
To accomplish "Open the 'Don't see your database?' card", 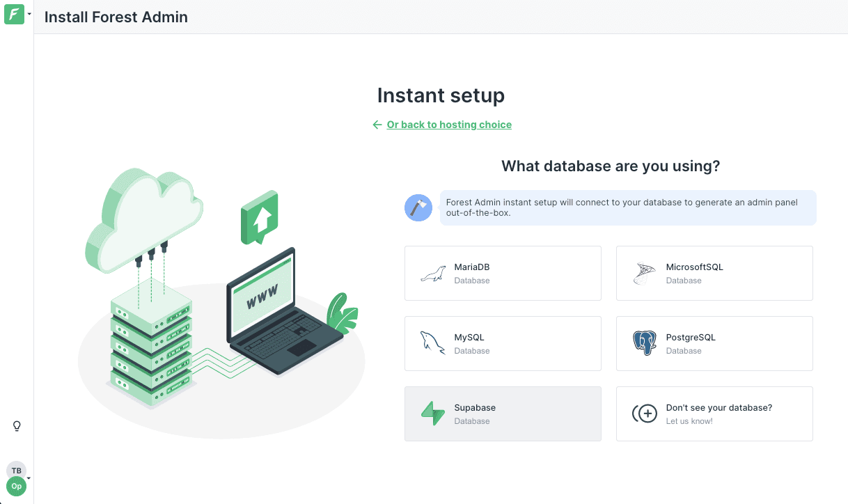I will 714,414.
